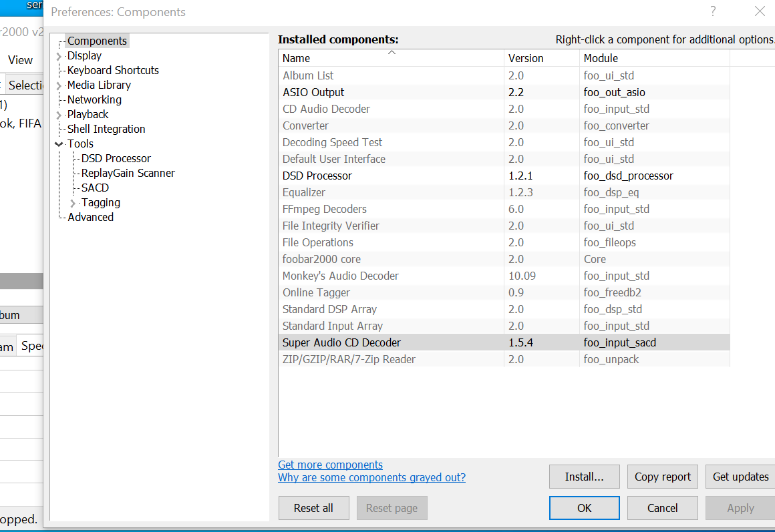
Task: Sort components by Name column header
Action: click(391, 58)
